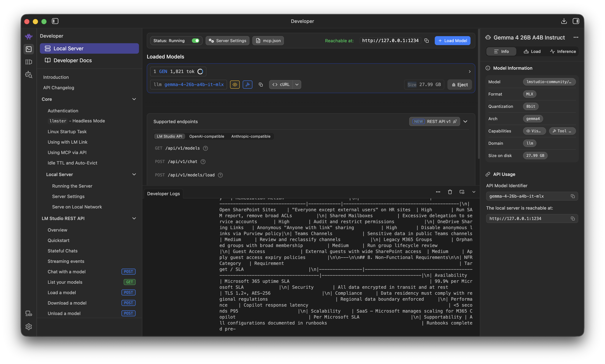Open Server Settings button
Viewport: 605px width, 364px height.
[x=227, y=41]
